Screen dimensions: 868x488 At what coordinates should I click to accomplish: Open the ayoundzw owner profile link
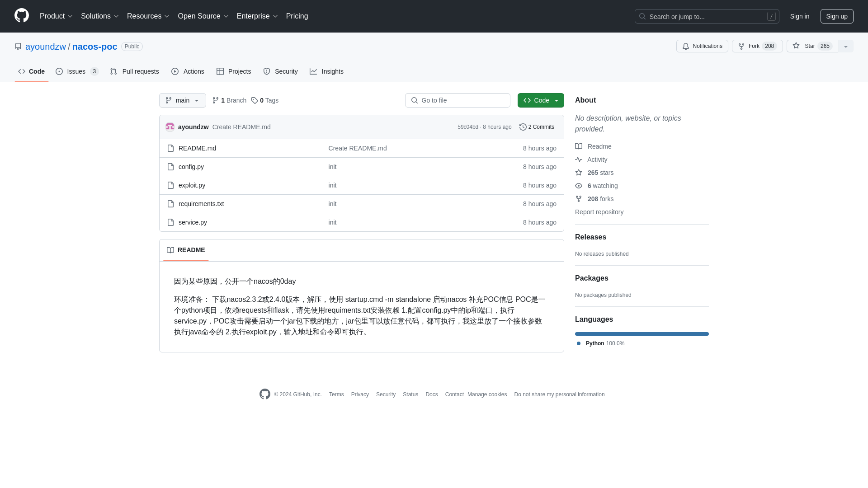tap(46, 47)
